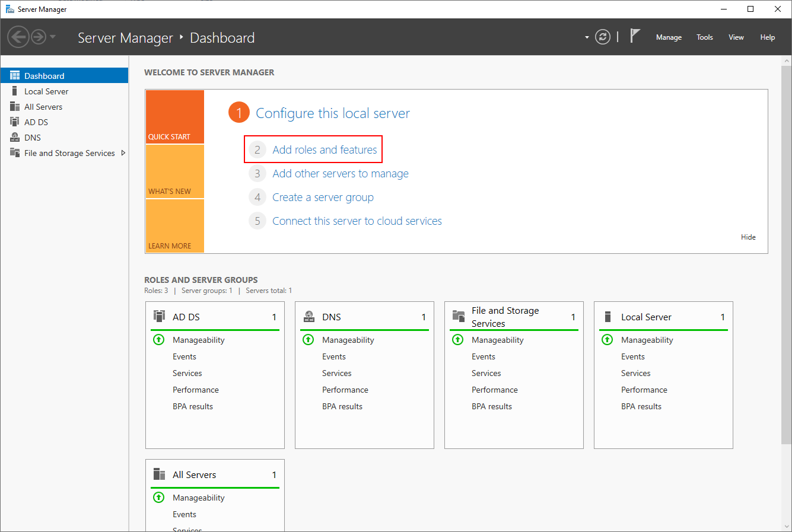Open Events in File and Storage tile
Image resolution: width=792 pixels, height=532 pixels.
click(x=484, y=356)
